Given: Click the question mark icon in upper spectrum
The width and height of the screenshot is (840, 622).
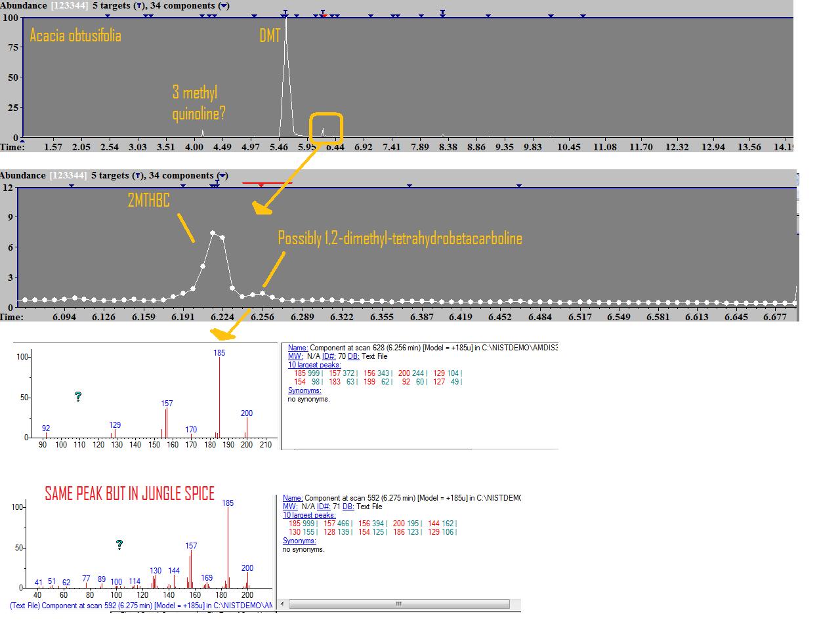Looking at the screenshot, I should point(78,396).
